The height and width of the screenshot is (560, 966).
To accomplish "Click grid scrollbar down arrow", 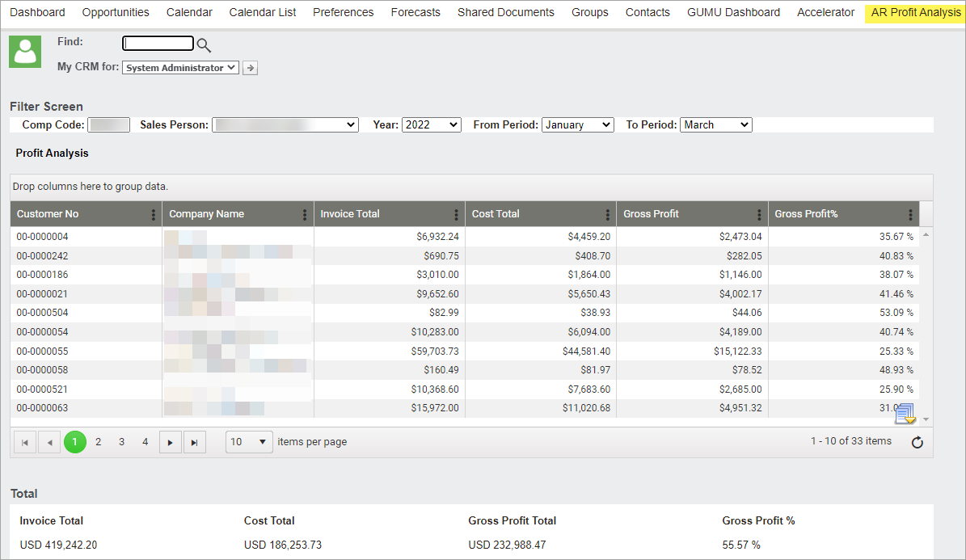I will click(926, 419).
